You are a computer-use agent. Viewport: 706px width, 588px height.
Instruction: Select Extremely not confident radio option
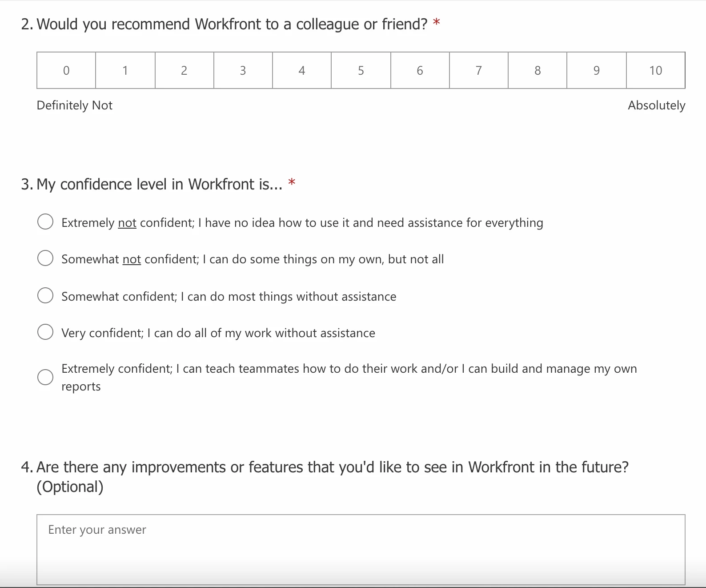45,222
